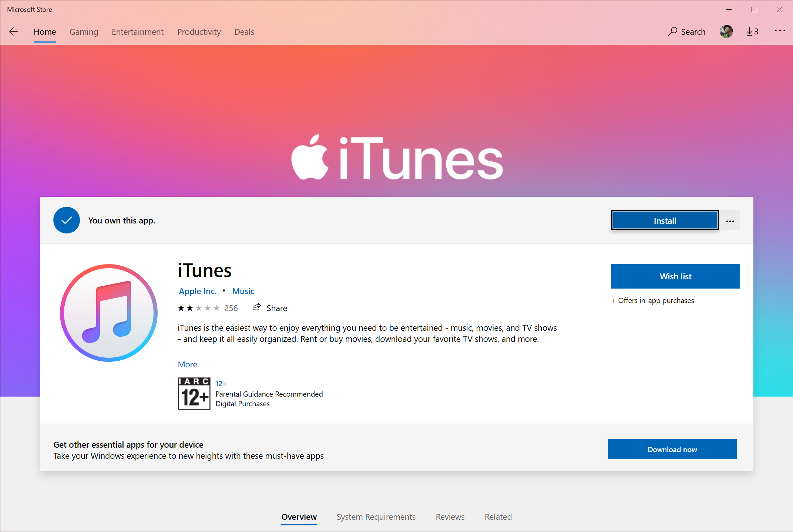Add iTunes to Wish list
The width and height of the screenshot is (793, 532).
point(675,276)
